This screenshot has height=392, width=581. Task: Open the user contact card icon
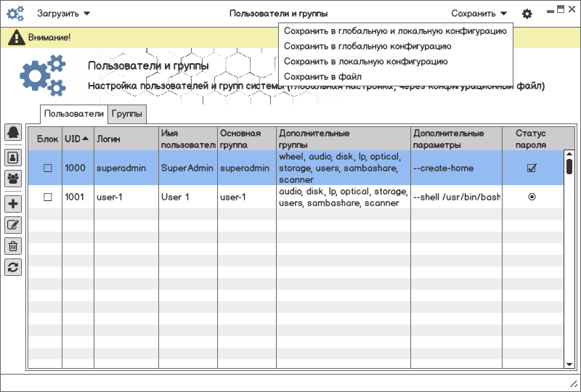[13, 158]
